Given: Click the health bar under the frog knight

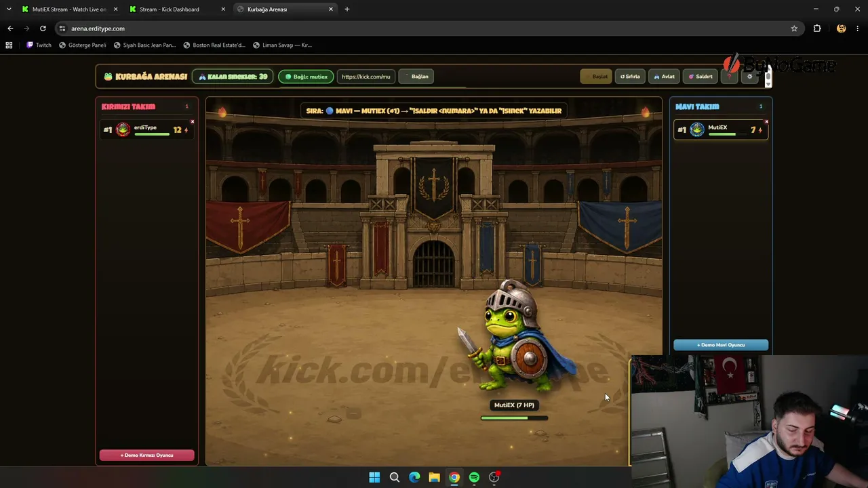Looking at the screenshot, I should pyautogui.click(x=514, y=418).
